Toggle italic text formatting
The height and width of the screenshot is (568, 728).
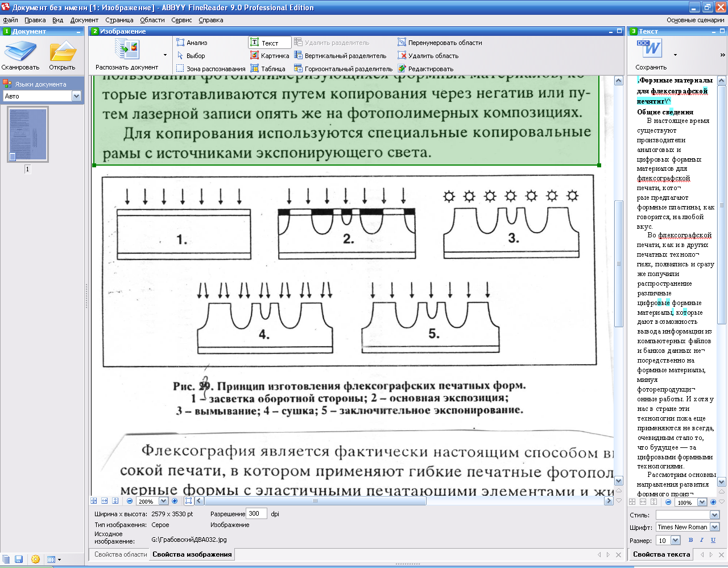coord(702,540)
